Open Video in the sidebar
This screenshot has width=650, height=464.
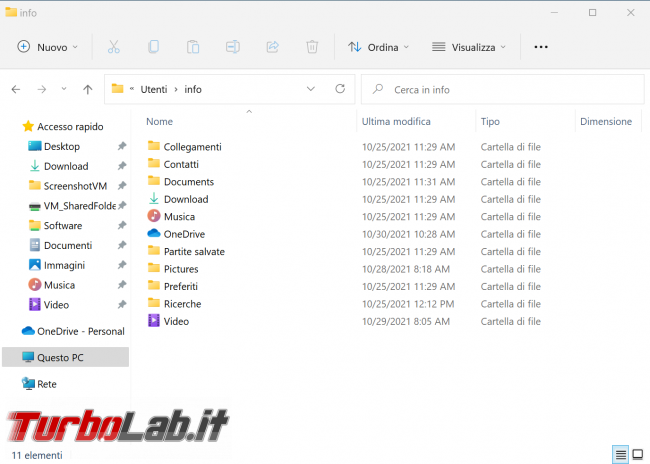point(56,305)
